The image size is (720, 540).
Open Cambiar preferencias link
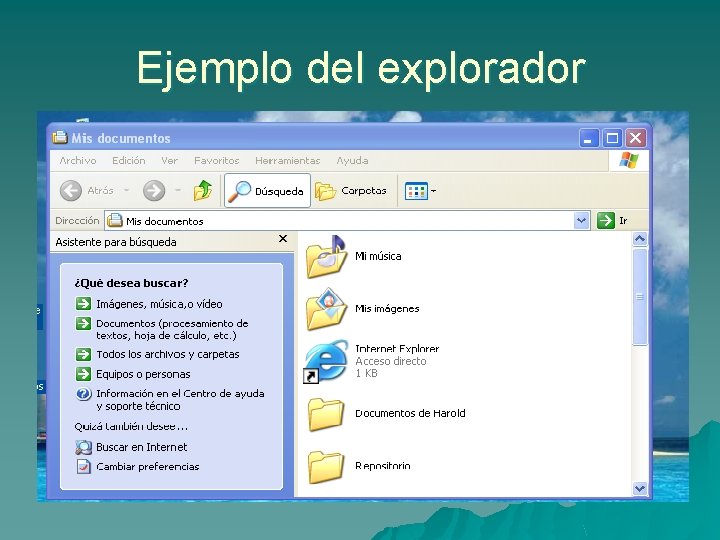point(147,467)
